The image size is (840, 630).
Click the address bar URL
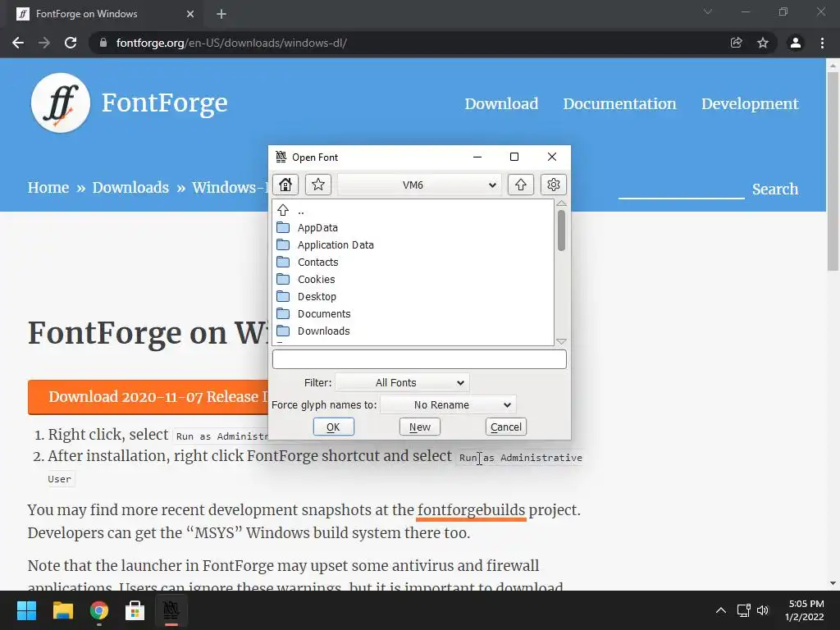[x=231, y=43]
